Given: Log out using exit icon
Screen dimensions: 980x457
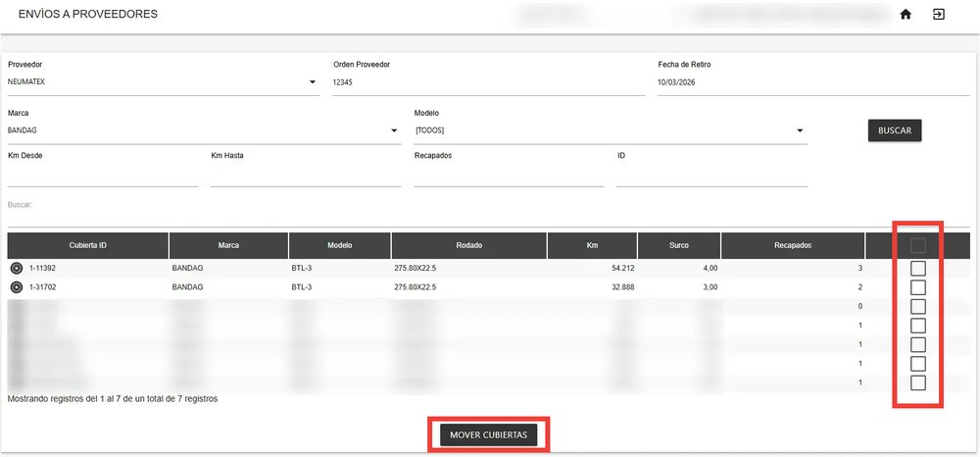Looking at the screenshot, I should (938, 15).
